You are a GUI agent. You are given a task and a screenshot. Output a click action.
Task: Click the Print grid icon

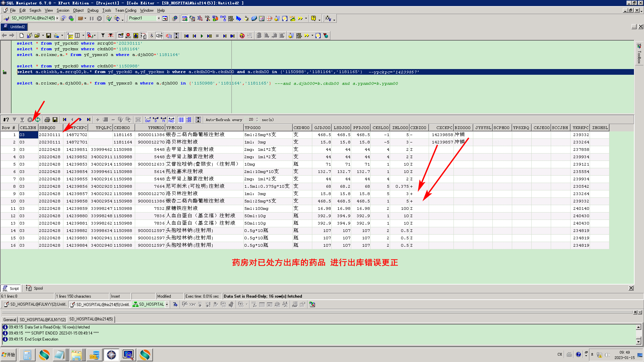point(47,120)
